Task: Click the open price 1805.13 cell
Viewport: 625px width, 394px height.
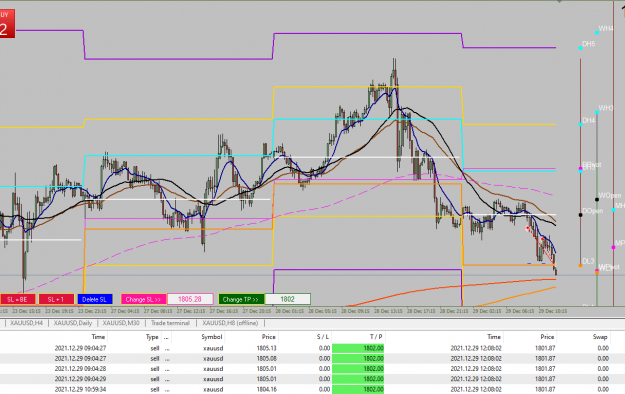Action: [267, 348]
